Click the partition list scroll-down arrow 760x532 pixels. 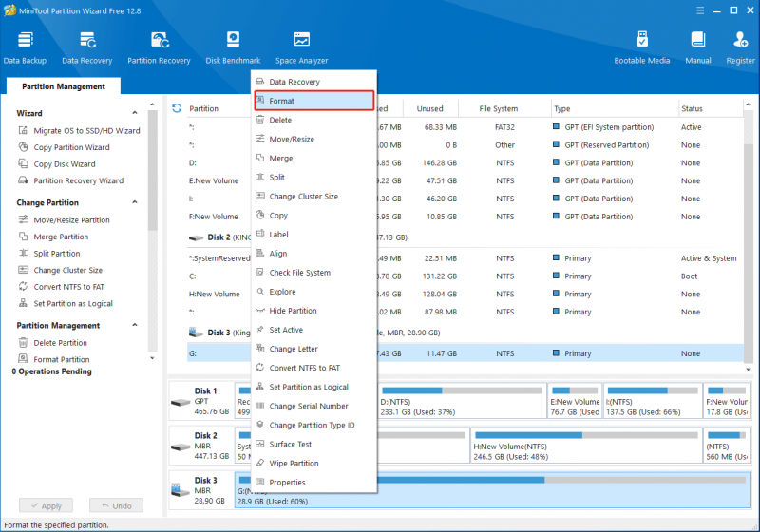click(x=748, y=370)
